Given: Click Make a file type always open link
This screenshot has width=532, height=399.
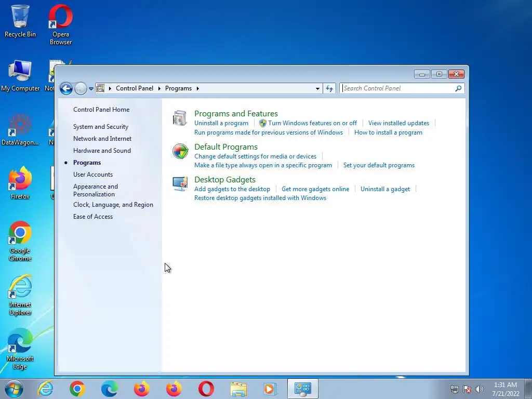Looking at the screenshot, I should 263,165.
